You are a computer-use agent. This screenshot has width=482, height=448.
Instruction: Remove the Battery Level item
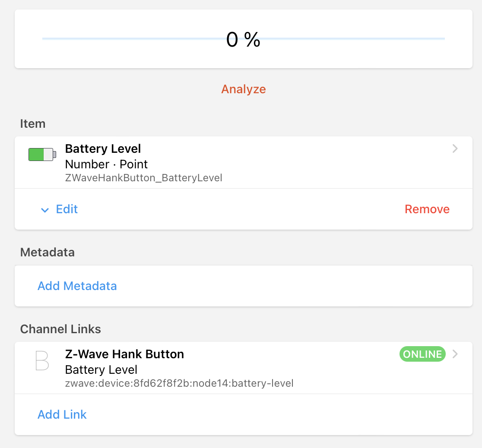pyautogui.click(x=427, y=209)
